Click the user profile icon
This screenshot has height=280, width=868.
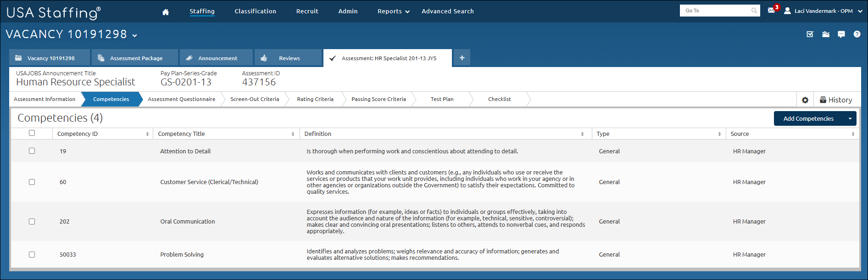787,11
